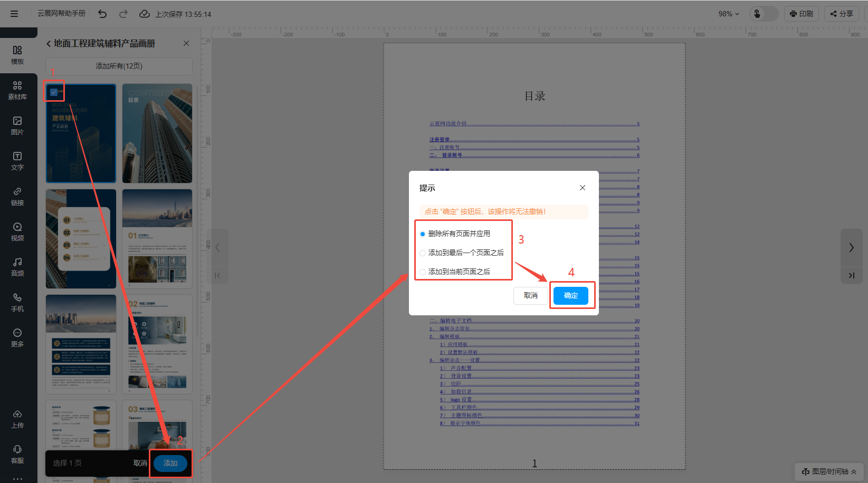Switch to the 模板 templates tab
This screenshot has width=868, height=483.
point(17,55)
